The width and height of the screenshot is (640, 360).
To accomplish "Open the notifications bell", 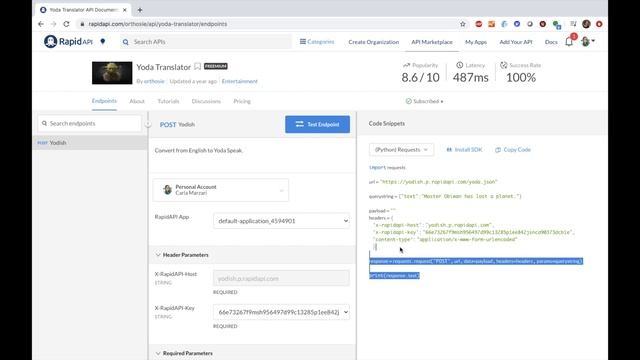I will tap(569, 42).
